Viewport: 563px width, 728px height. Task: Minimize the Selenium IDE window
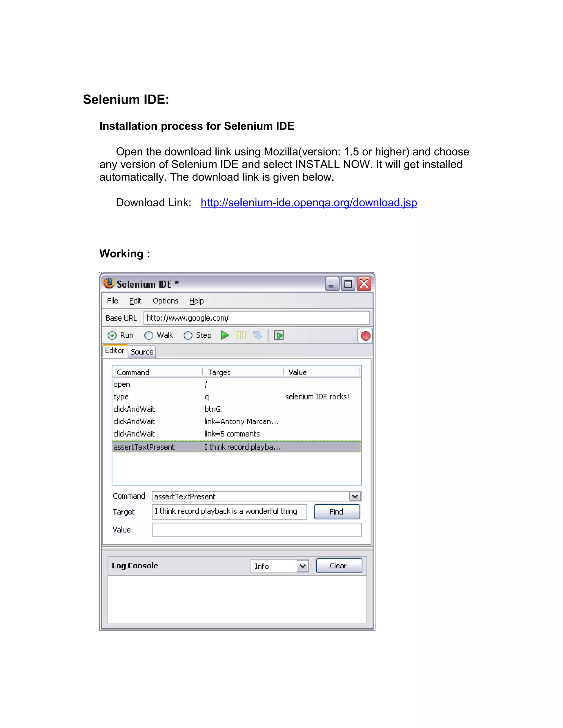(x=332, y=284)
